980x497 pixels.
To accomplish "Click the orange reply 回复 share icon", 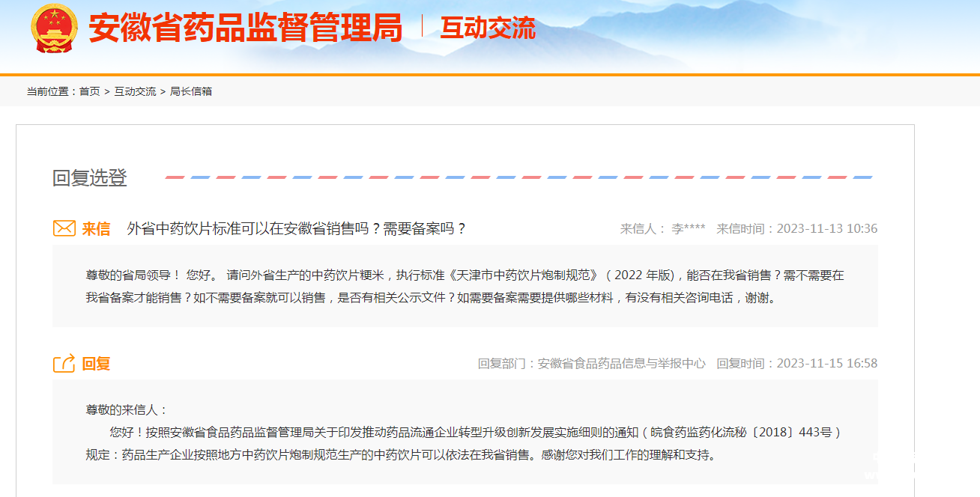I will (x=64, y=363).
